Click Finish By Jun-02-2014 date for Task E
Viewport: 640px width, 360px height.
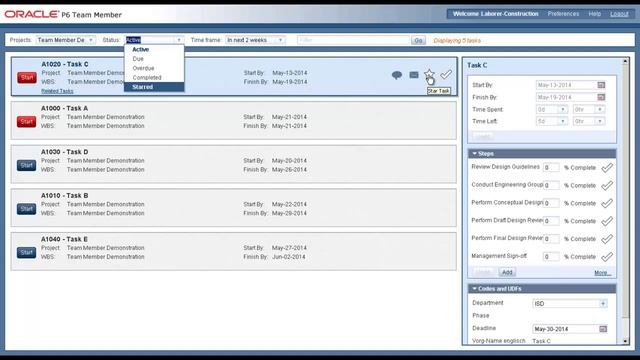289,257
